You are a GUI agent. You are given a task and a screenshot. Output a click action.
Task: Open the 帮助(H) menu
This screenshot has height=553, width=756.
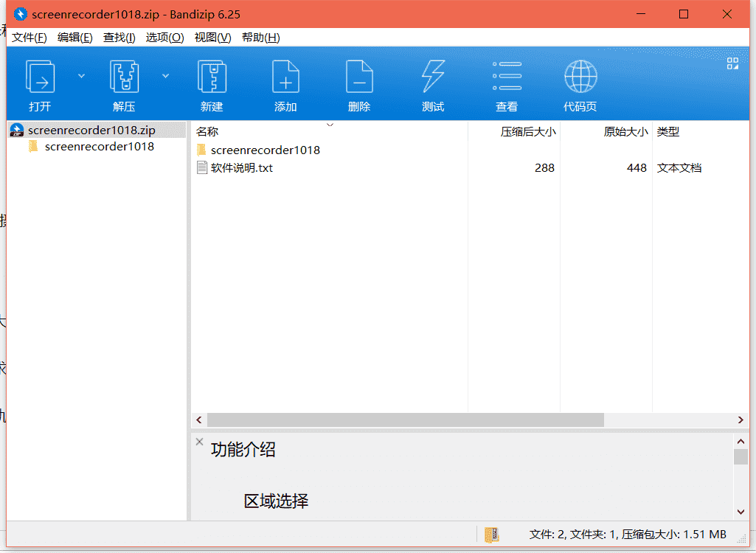[261, 37]
